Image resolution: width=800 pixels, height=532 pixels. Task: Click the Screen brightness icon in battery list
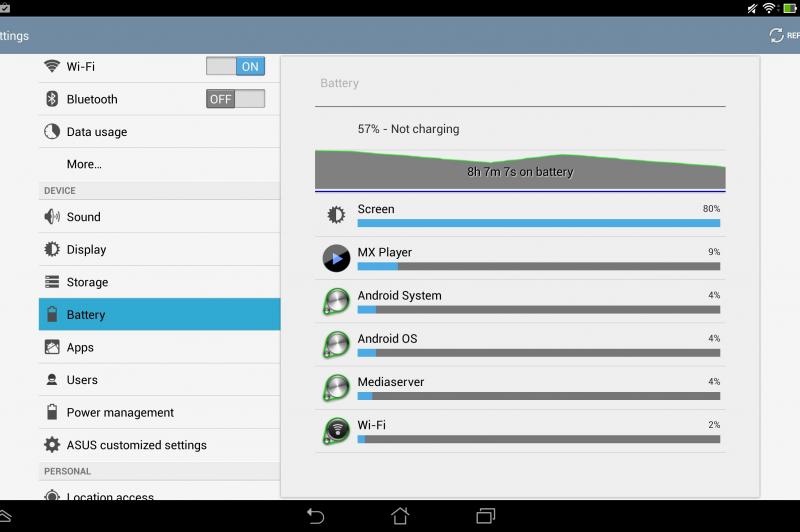click(x=336, y=215)
